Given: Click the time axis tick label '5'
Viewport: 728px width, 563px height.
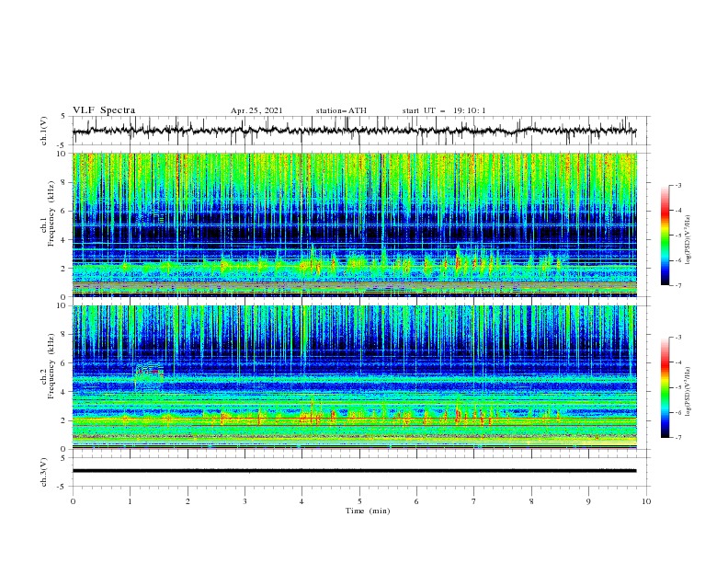Looking at the screenshot, I should (359, 501).
